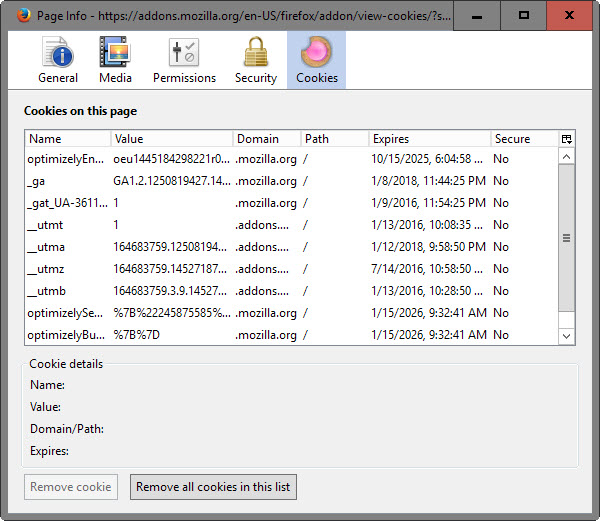Click the cookie list's down arrow

coord(567,337)
